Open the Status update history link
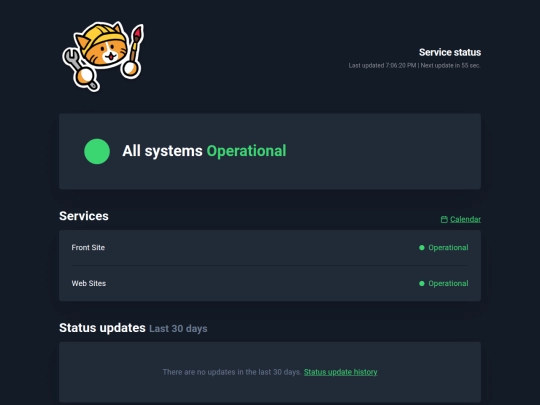This screenshot has width=540, height=405. (341, 372)
